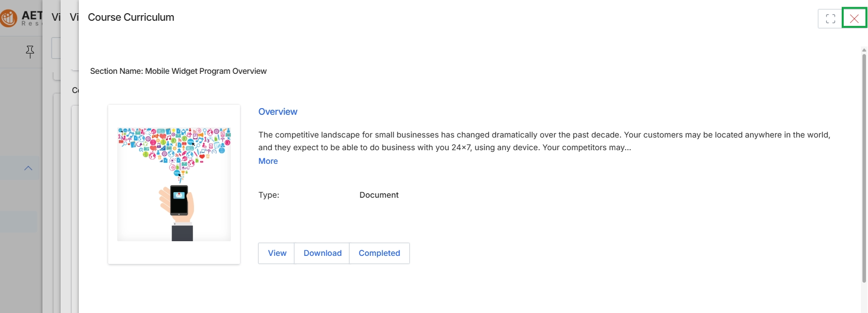868x313 pixels.
Task: Click the scrollbar up arrow
Action: coord(864,50)
